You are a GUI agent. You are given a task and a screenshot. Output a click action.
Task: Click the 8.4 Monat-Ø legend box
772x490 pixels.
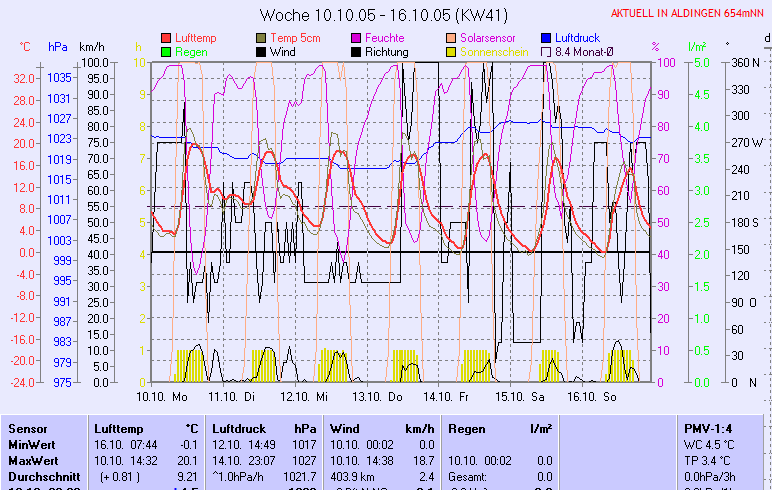(x=546, y=52)
